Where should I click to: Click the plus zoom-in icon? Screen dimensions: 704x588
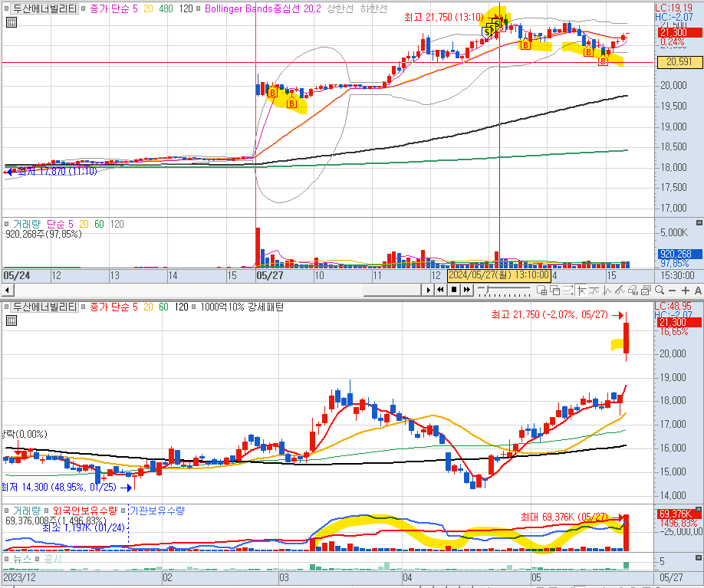coord(685,291)
